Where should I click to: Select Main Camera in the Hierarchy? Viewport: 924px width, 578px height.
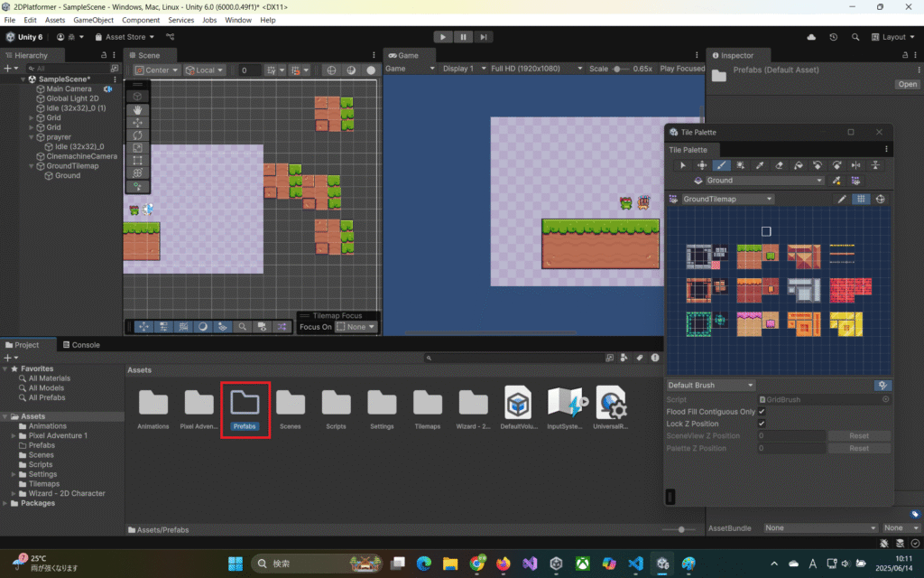click(69, 89)
